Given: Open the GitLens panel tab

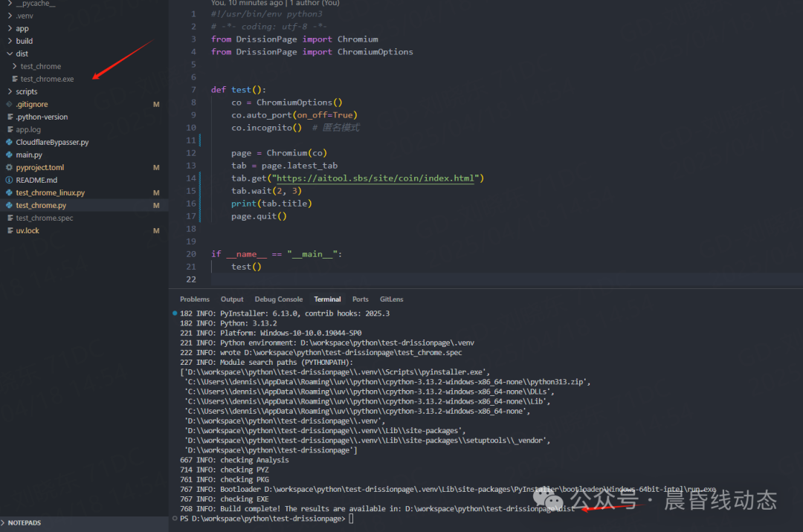Looking at the screenshot, I should (x=391, y=299).
